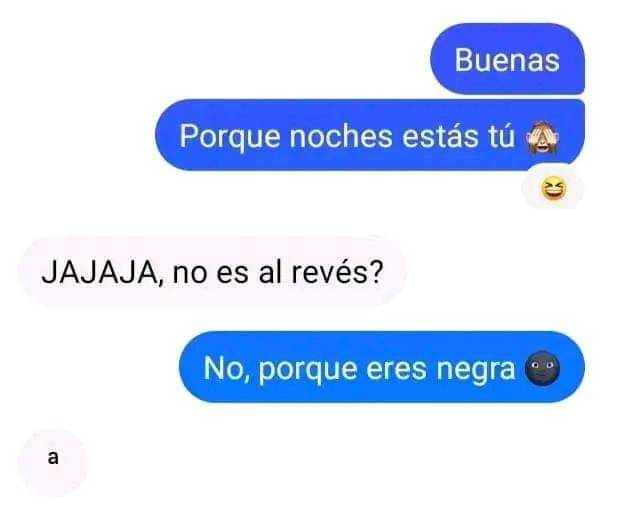Image resolution: width=633 pixels, height=506 pixels.
Task: Click the letter "B" of Buenas
Action: (x=464, y=60)
